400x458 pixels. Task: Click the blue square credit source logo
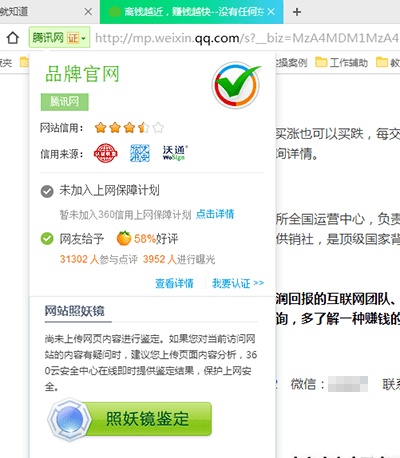point(139,153)
